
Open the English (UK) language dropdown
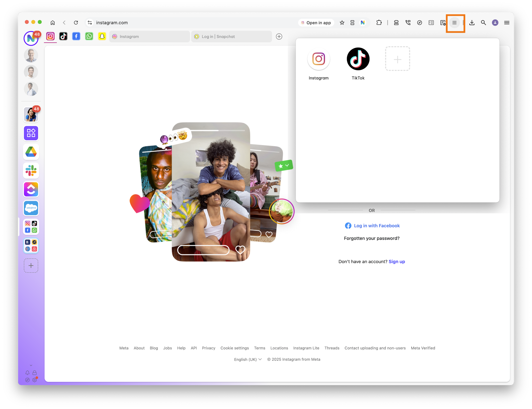[248, 359]
